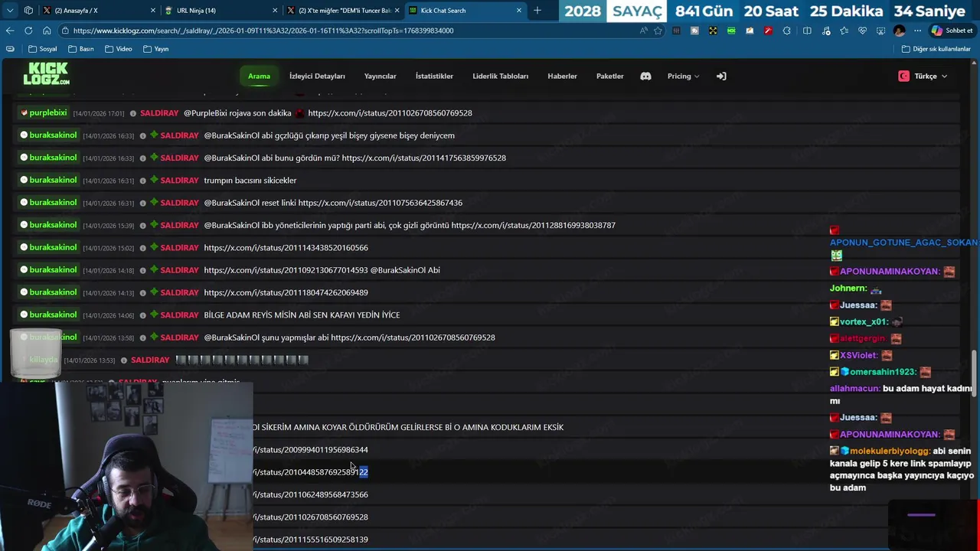Expand the tab list chevron
The height and width of the screenshot is (551, 980).
pos(10,11)
